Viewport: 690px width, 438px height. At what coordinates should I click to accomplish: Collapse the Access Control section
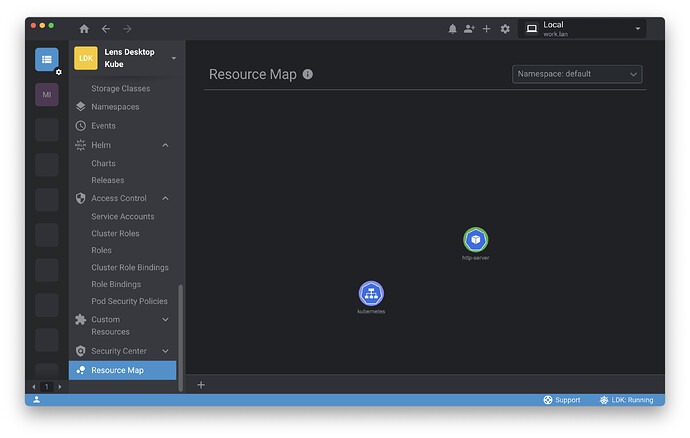pyautogui.click(x=165, y=198)
